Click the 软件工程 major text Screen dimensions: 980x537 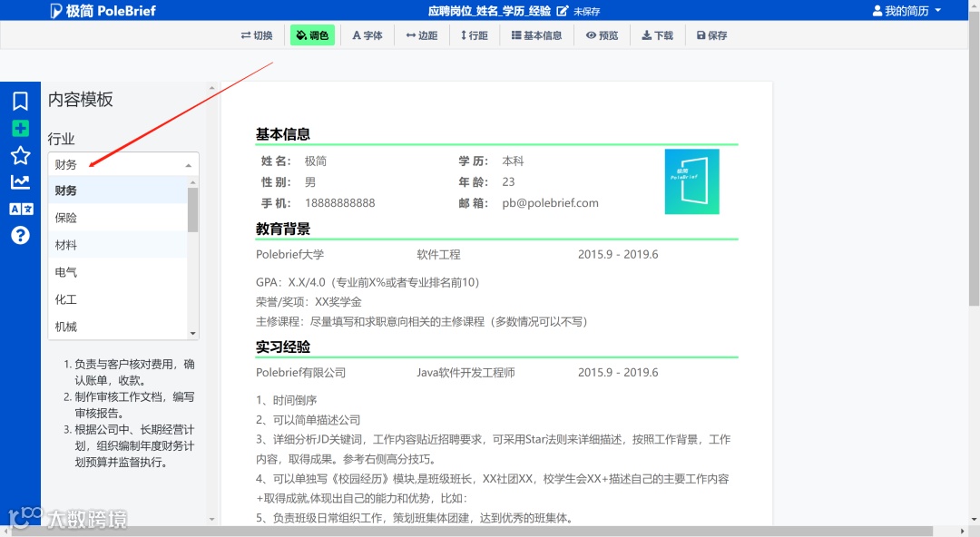[x=439, y=254]
